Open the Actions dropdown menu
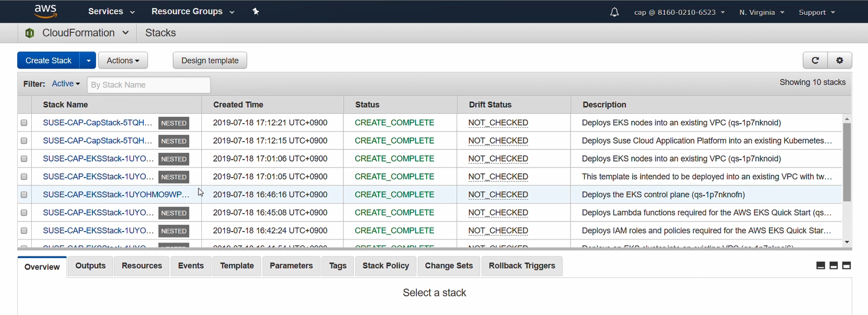 click(x=123, y=61)
